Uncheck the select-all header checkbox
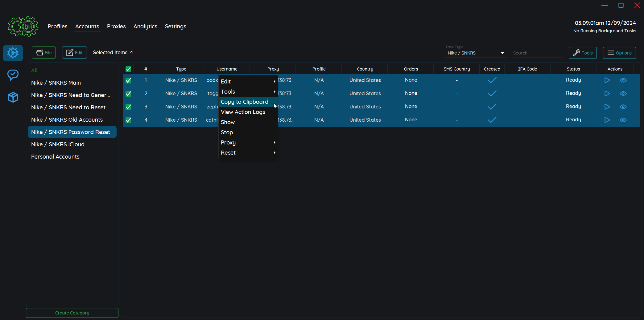Viewport: 644px width, 320px height. (128, 69)
